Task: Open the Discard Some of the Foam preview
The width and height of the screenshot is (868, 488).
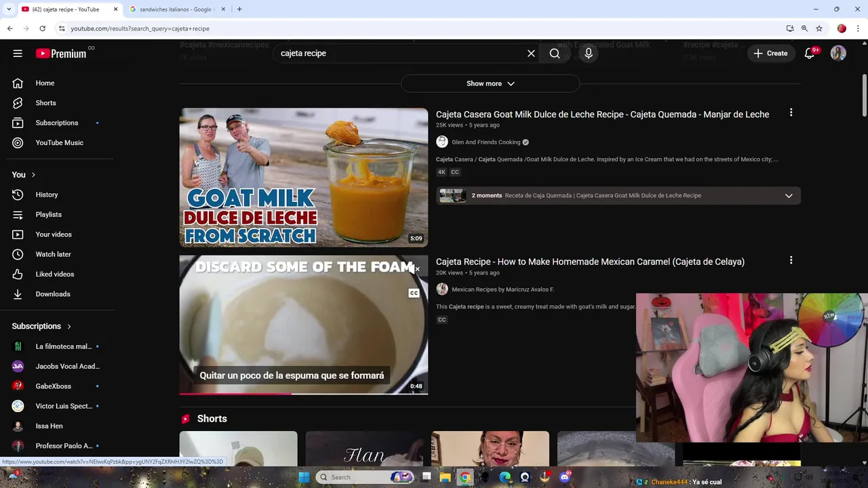Action: click(x=304, y=325)
